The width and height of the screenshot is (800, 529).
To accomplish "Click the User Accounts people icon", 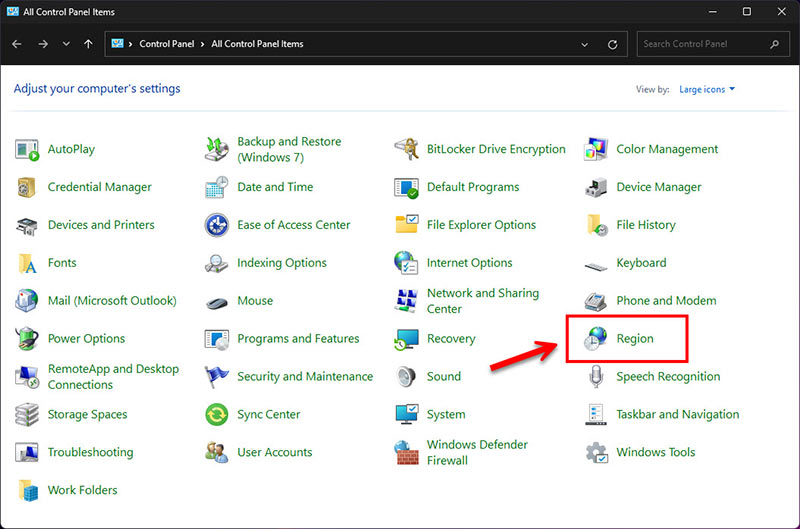I will (x=216, y=452).
